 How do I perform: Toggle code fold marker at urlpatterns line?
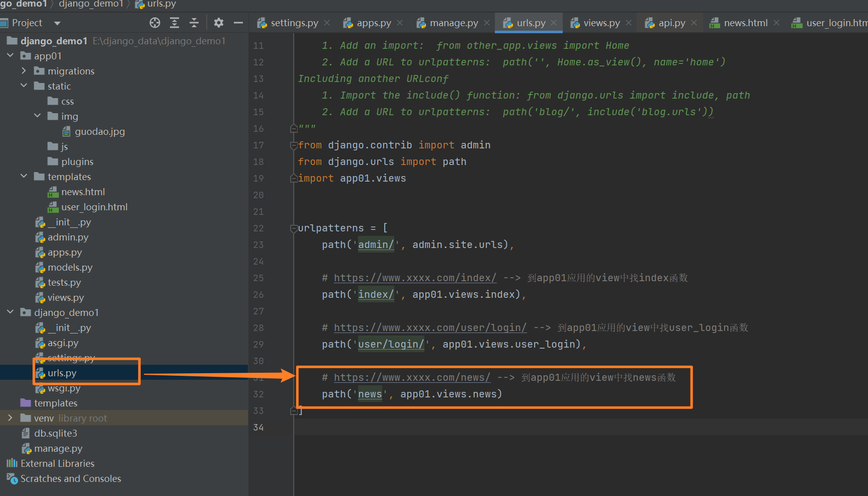tap(294, 228)
